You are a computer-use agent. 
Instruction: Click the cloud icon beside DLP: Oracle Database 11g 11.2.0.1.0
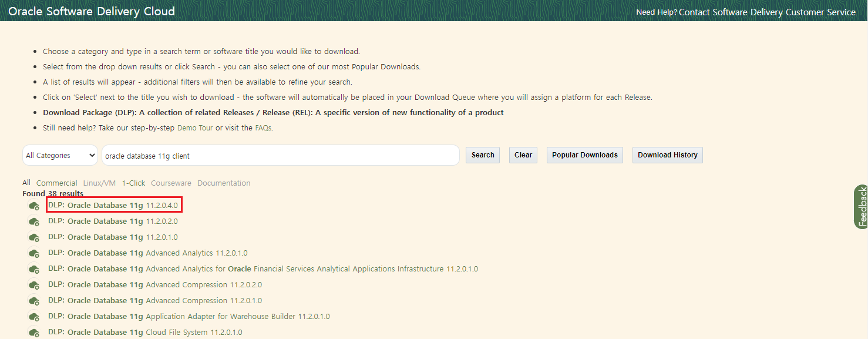pos(34,237)
